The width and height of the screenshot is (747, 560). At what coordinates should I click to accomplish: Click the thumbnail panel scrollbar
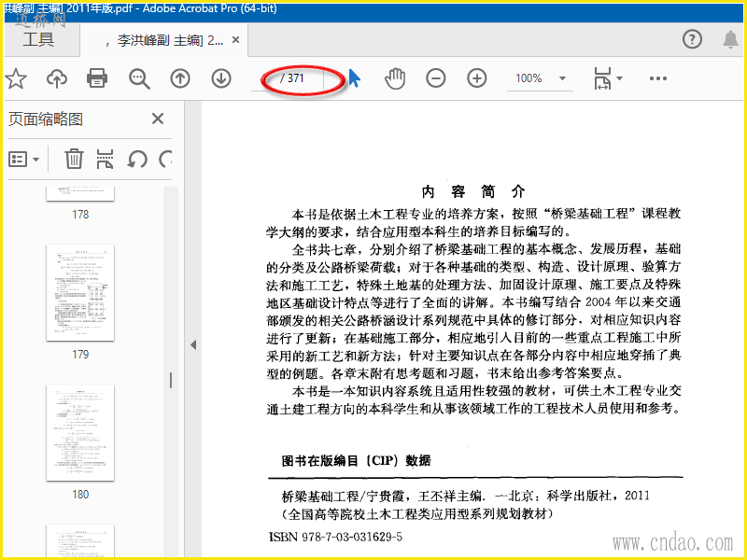pyautogui.click(x=171, y=380)
